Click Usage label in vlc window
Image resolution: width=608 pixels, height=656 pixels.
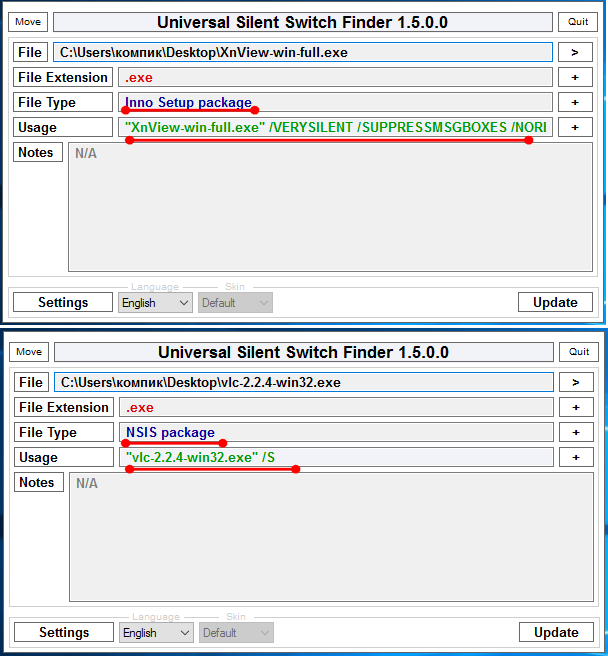(64, 457)
